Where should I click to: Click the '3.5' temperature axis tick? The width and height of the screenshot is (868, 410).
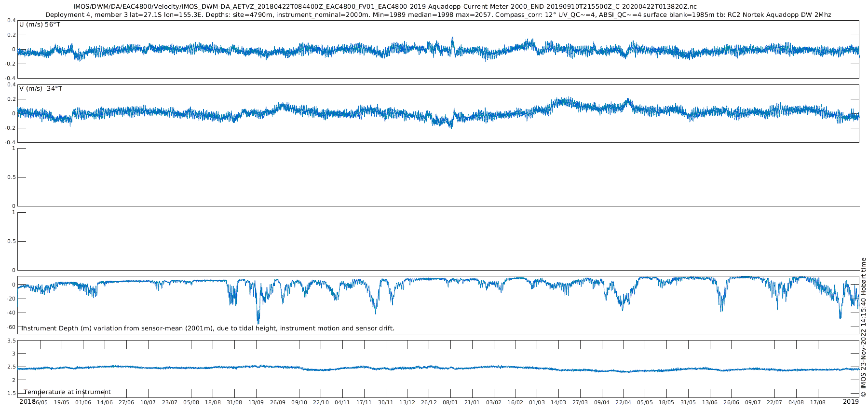click(11, 341)
